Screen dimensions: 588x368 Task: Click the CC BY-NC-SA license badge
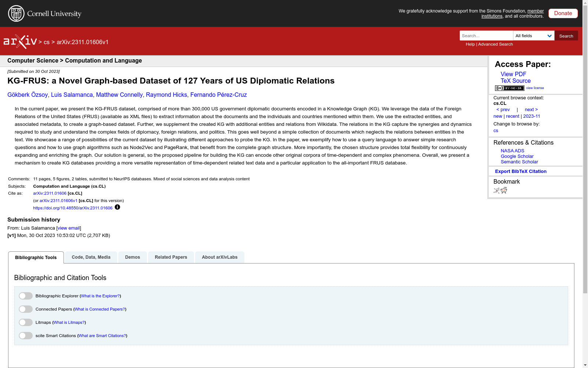click(509, 88)
